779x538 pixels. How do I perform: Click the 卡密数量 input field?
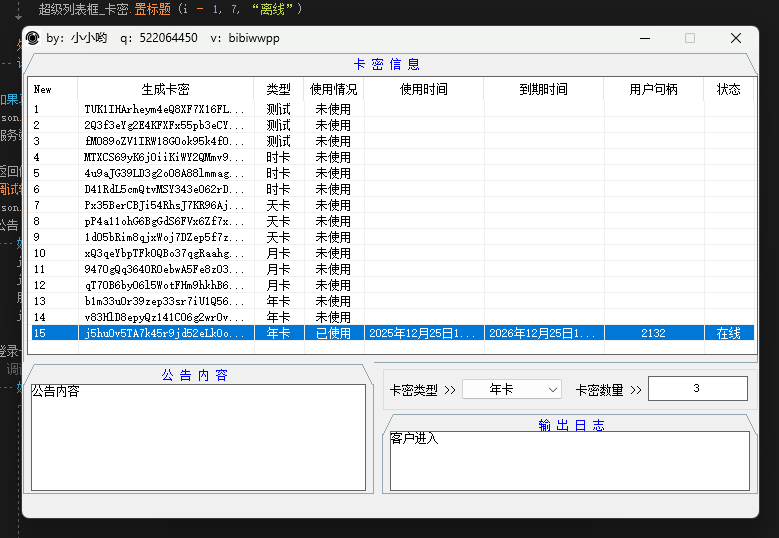coord(697,389)
